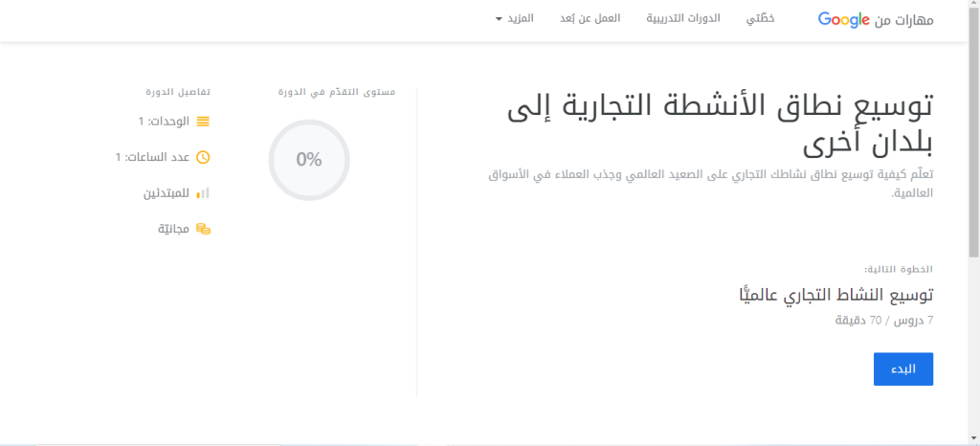Image resolution: width=980 pixels, height=446 pixels.
Task: Click the level bars icon beside للمبتدئين
Action: [203, 193]
